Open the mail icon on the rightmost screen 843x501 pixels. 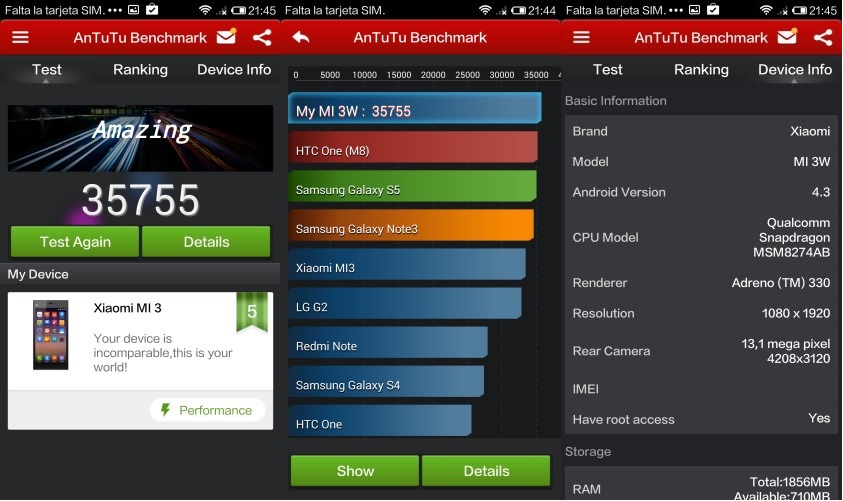tap(787, 38)
